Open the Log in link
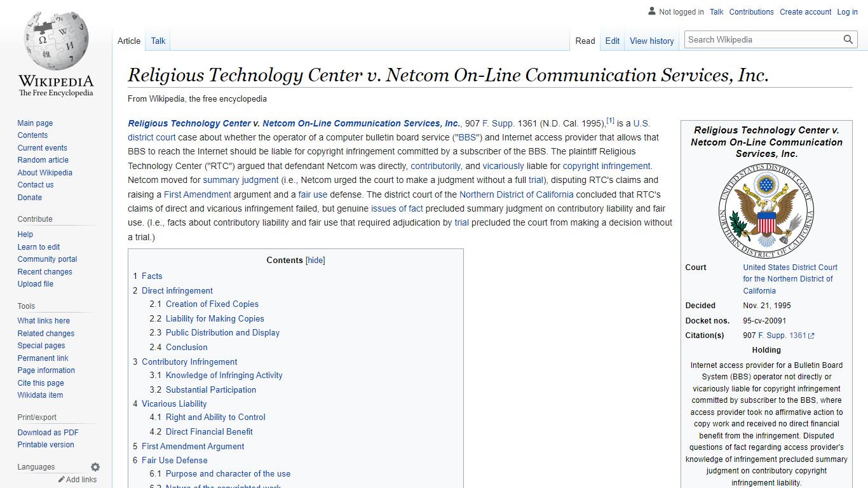868x488 pixels. coord(847,12)
